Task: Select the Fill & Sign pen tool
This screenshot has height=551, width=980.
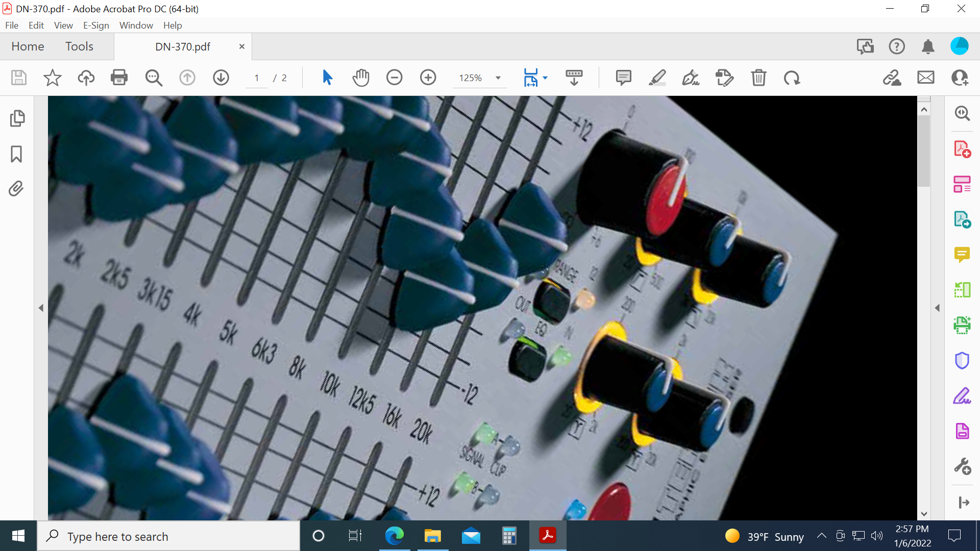Action: pos(691,78)
